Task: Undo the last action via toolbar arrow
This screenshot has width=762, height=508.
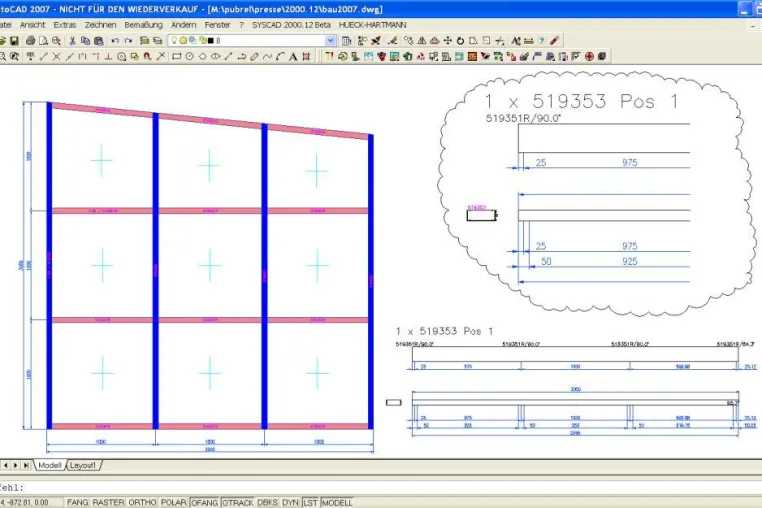Action: pos(115,41)
